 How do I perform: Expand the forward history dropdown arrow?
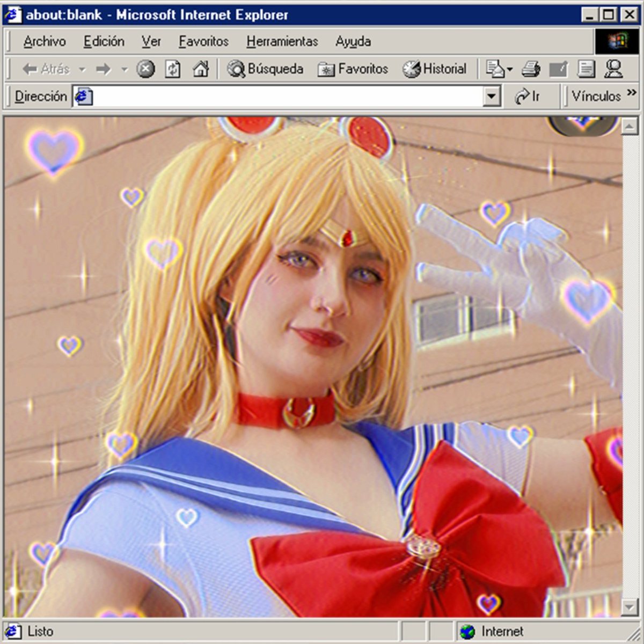[125, 69]
